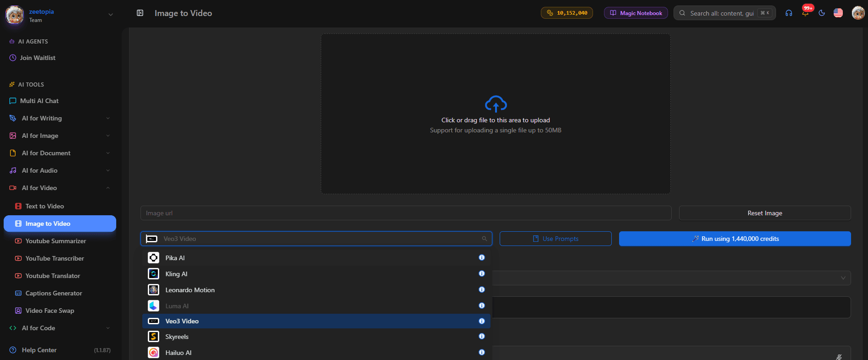This screenshot has height=360, width=868.
Task: Click the Leonardo Motion logo icon
Action: [154, 290]
